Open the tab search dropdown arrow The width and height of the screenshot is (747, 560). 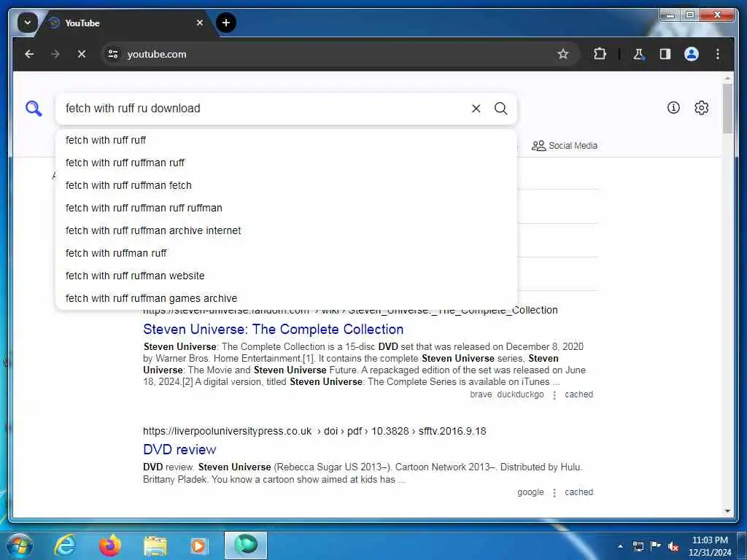tap(27, 23)
